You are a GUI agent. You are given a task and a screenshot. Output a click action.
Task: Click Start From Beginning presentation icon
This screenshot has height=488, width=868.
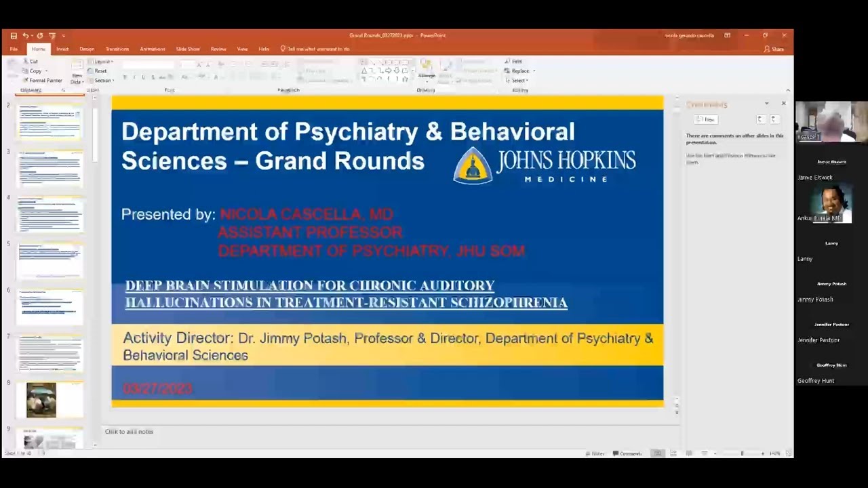pyautogui.click(x=52, y=35)
